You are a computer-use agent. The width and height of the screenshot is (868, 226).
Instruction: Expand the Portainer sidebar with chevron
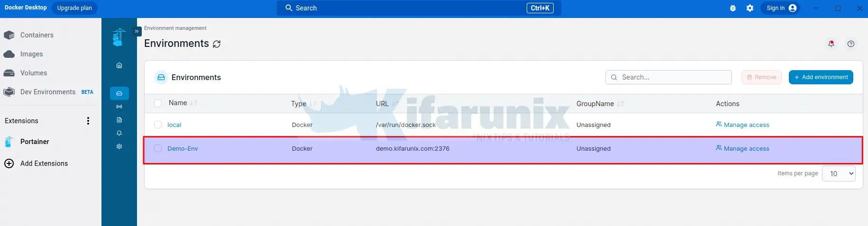(137, 31)
